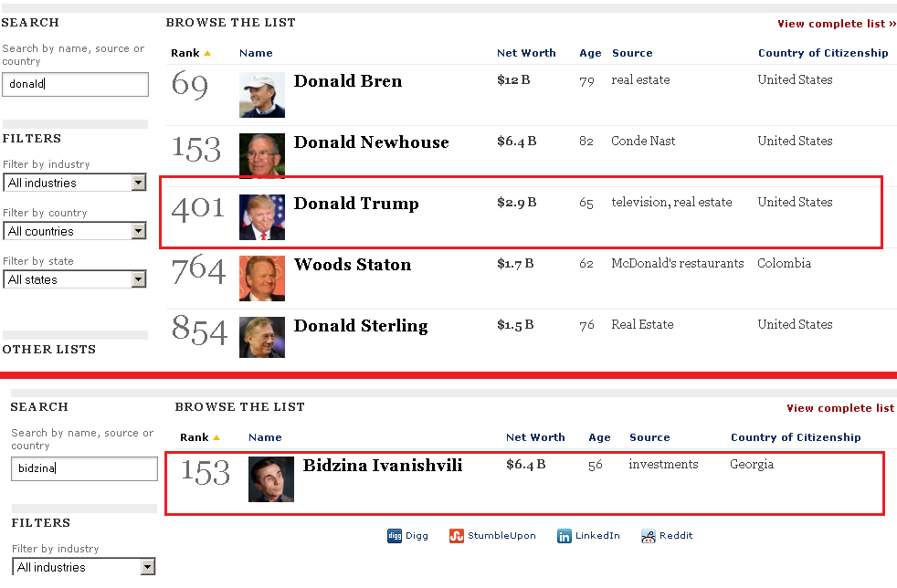
Task: Open top View complete list link
Action: [x=836, y=24]
